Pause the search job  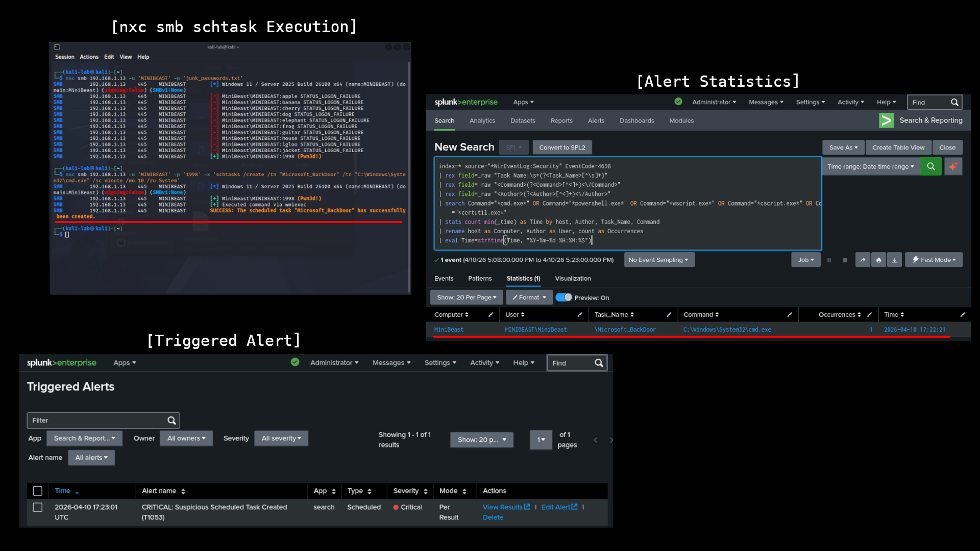[829, 260]
